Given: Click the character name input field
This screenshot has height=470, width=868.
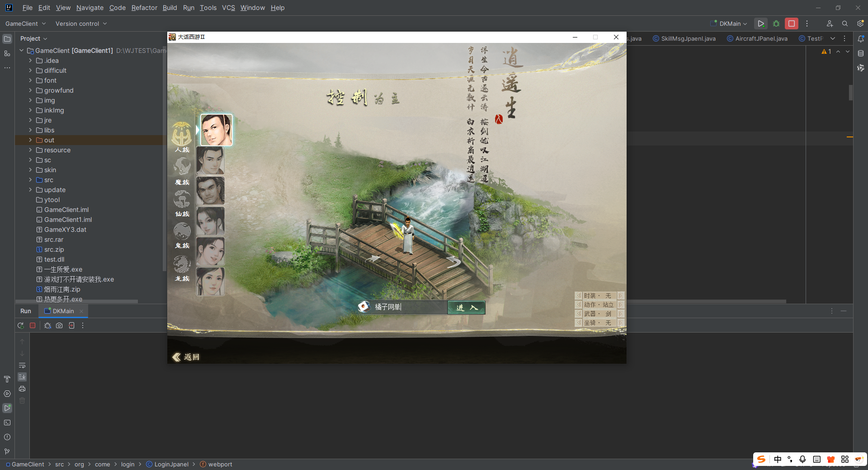Looking at the screenshot, I should click(409, 307).
